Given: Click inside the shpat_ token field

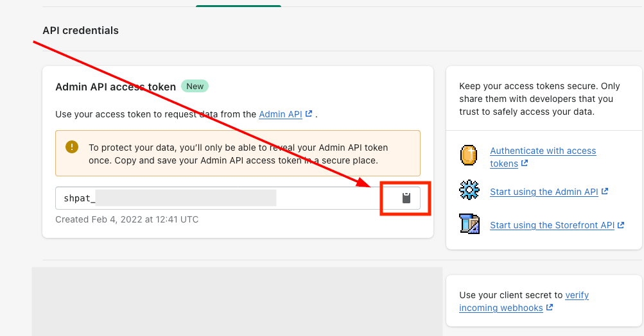Looking at the screenshot, I should pos(218,198).
